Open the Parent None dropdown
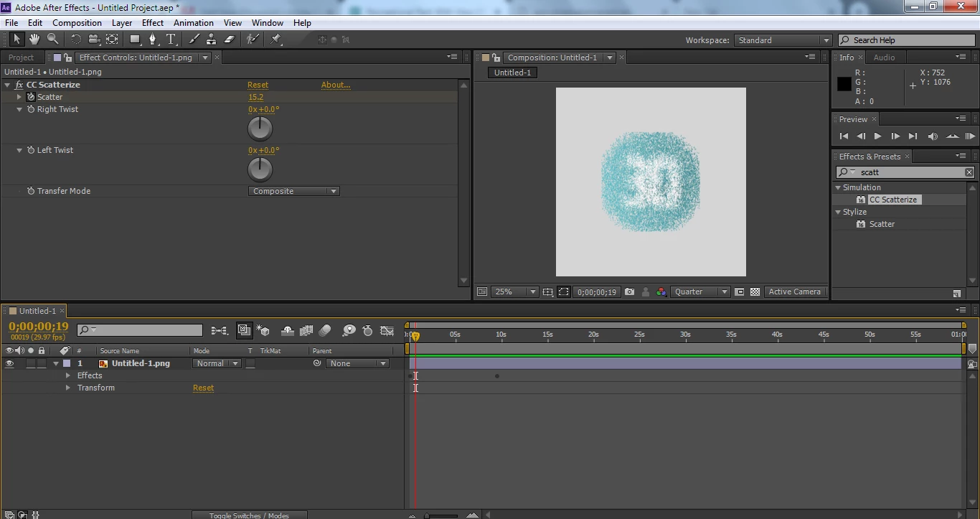The height and width of the screenshot is (519, 980). pyautogui.click(x=357, y=363)
